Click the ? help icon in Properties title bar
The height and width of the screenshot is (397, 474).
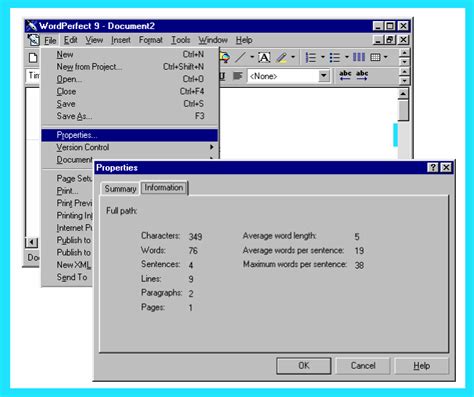point(433,167)
